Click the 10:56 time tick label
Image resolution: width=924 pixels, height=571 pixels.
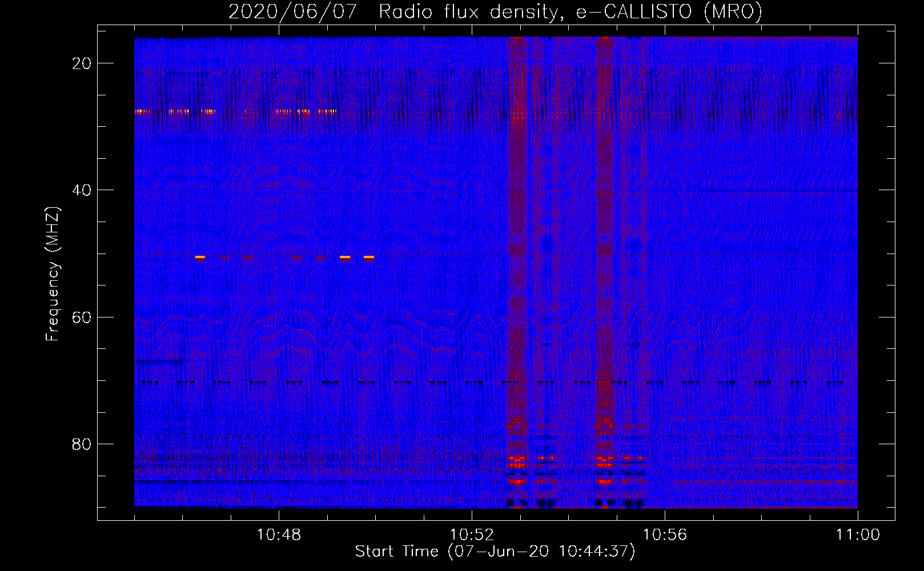[x=665, y=535]
